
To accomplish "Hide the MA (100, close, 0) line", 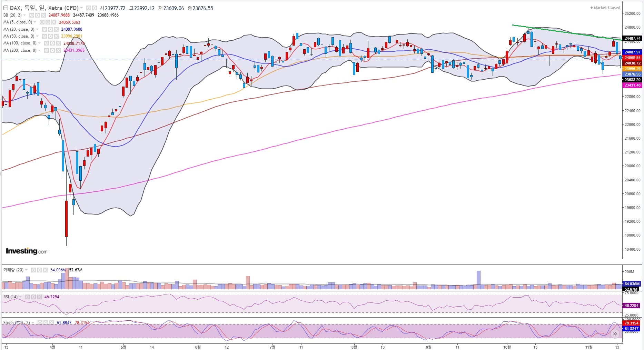I will (47, 43).
